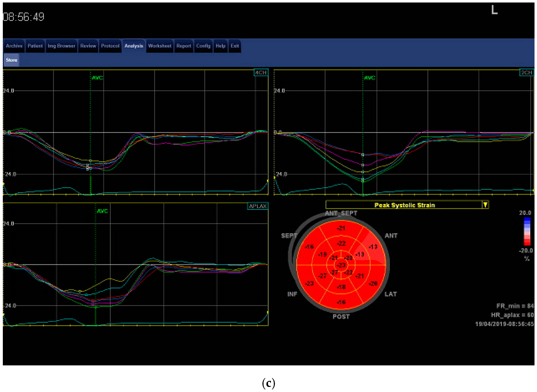Open the Archive tab

tap(14, 46)
